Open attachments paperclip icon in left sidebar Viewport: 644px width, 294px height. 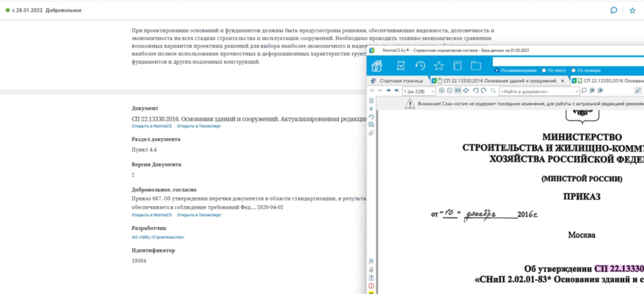click(371, 133)
